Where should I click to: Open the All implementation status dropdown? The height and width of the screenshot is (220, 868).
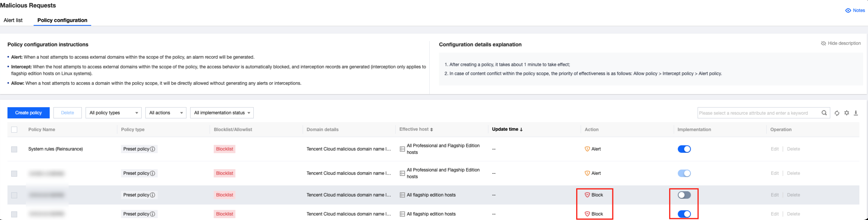(x=222, y=113)
